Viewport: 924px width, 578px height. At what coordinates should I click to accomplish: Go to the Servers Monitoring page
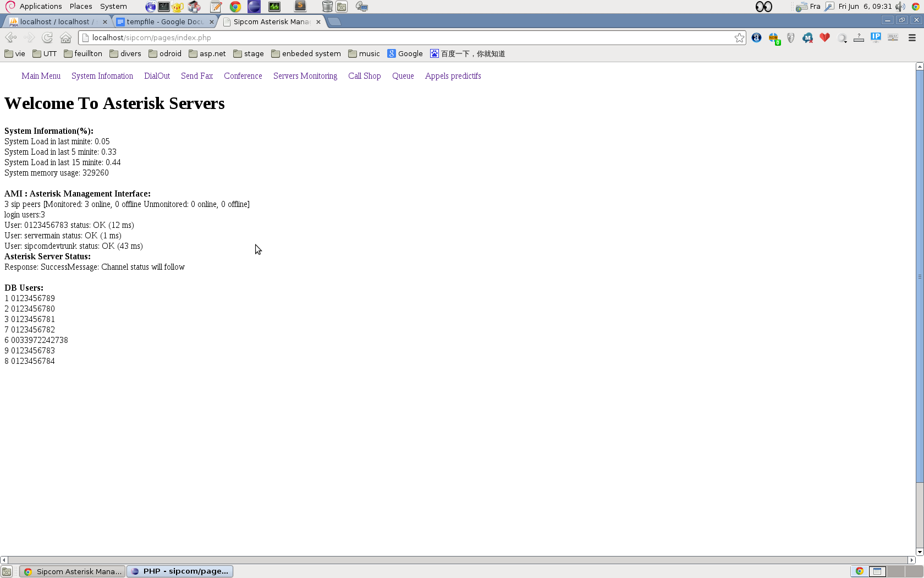click(305, 76)
